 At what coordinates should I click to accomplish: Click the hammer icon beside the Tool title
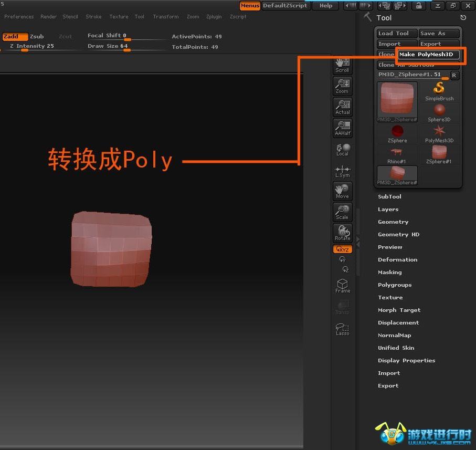point(367,17)
